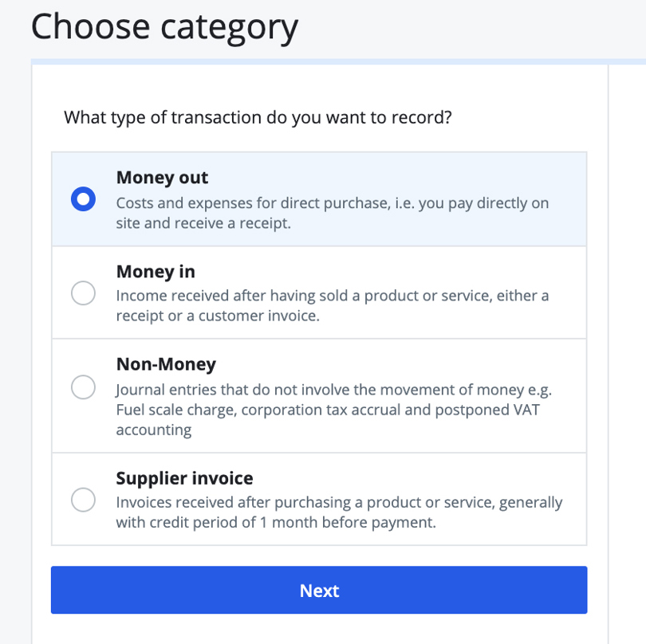Viewport: 646px width, 644px height.
Task: Click the bold Supplier invoice label text
Action: [x=184, y=478]
